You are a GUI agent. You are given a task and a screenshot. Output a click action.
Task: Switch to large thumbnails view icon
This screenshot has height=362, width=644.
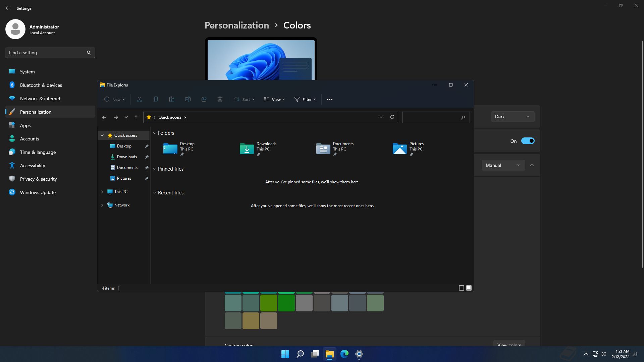point(469,288)
